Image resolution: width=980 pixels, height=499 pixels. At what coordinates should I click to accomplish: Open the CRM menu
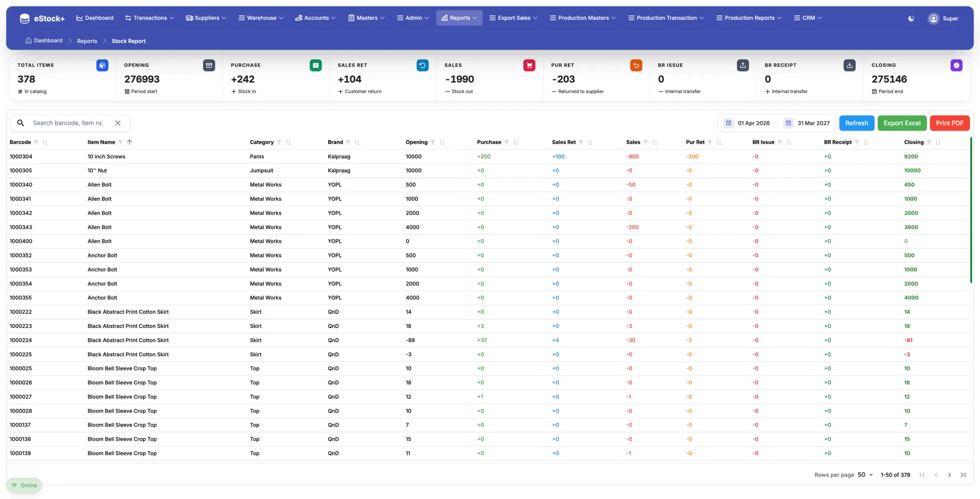(808, 18)
